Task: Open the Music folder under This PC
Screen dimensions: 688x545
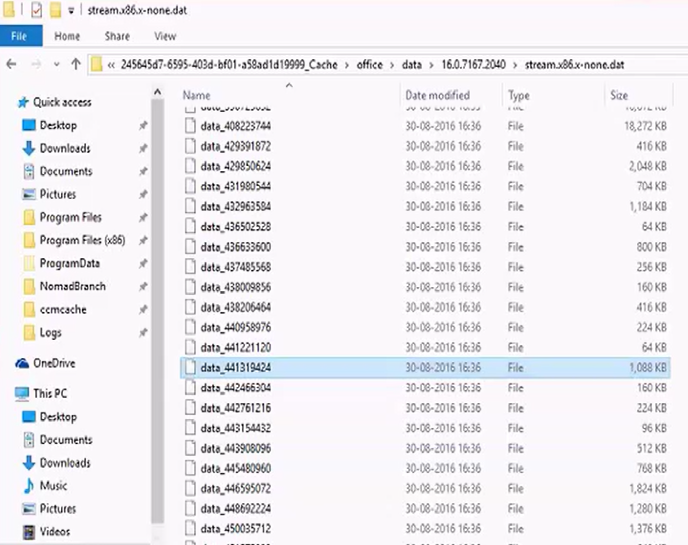Action: pyautogui.click(x=53, y=486)
